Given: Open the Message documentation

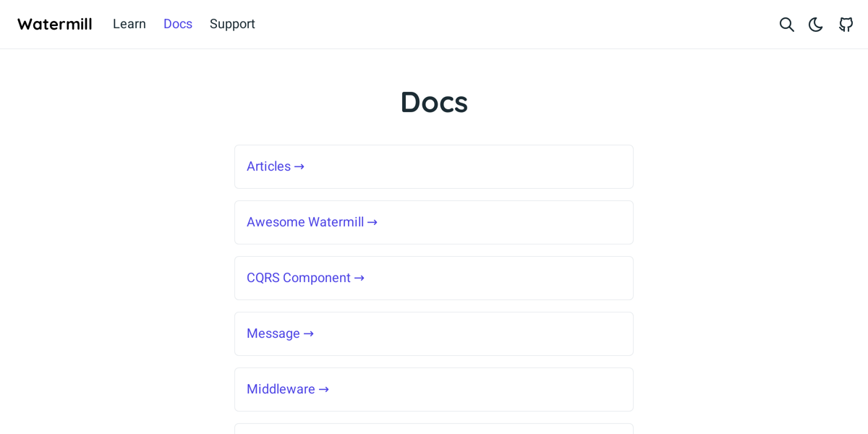Looking at the screenshot, I should click(x=274, y=333).
